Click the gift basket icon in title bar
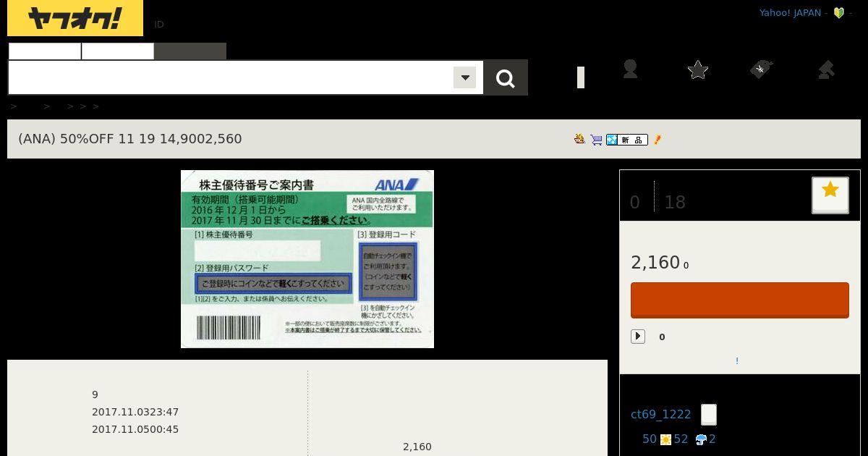 pos(579,139)
